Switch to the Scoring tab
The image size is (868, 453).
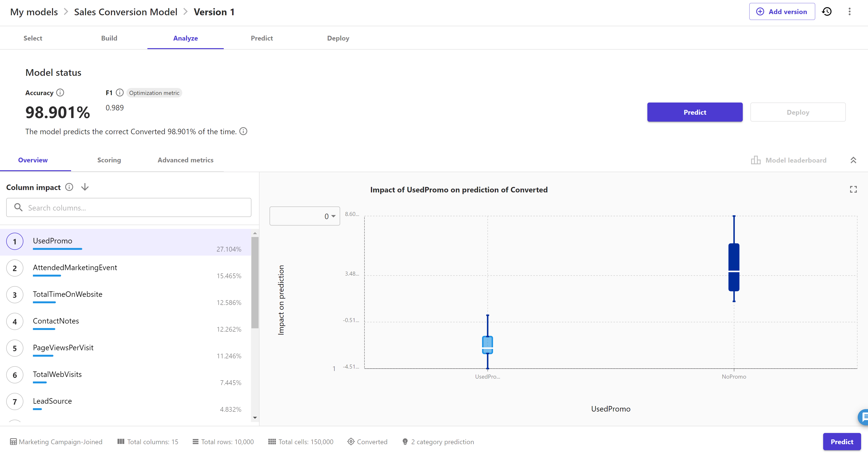[109, 160]
